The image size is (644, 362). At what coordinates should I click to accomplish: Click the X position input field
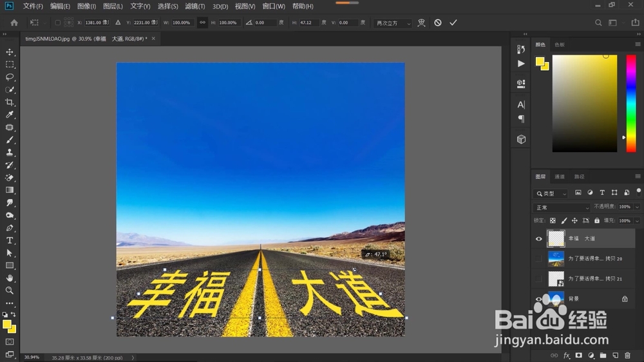pyautogui.click(x=96, y=23)
